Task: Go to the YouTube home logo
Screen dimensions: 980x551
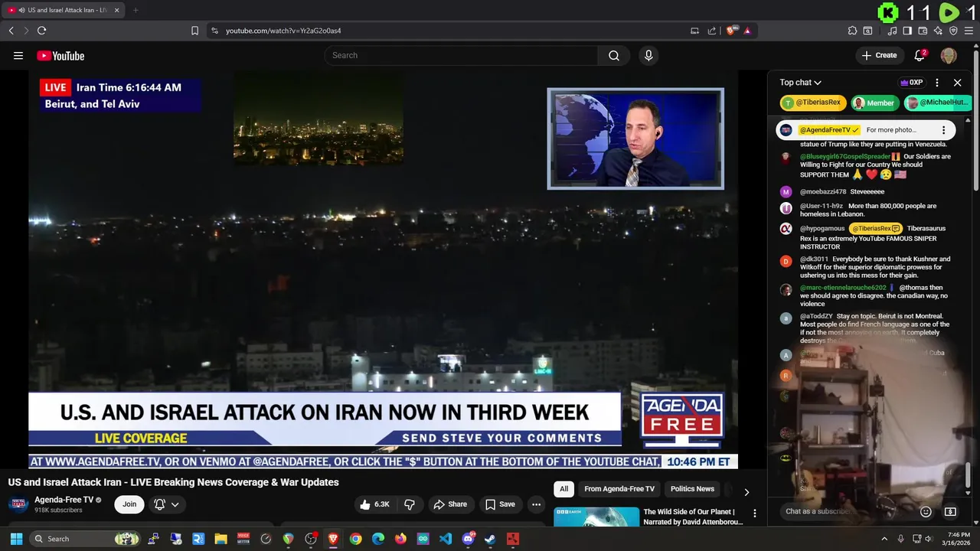Action: click(x=60, y=55)
